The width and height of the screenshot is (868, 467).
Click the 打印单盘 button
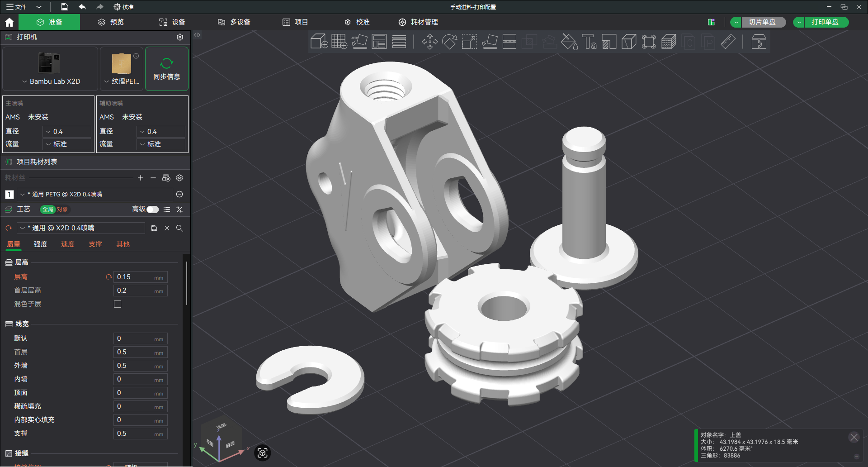click(826, 22)
